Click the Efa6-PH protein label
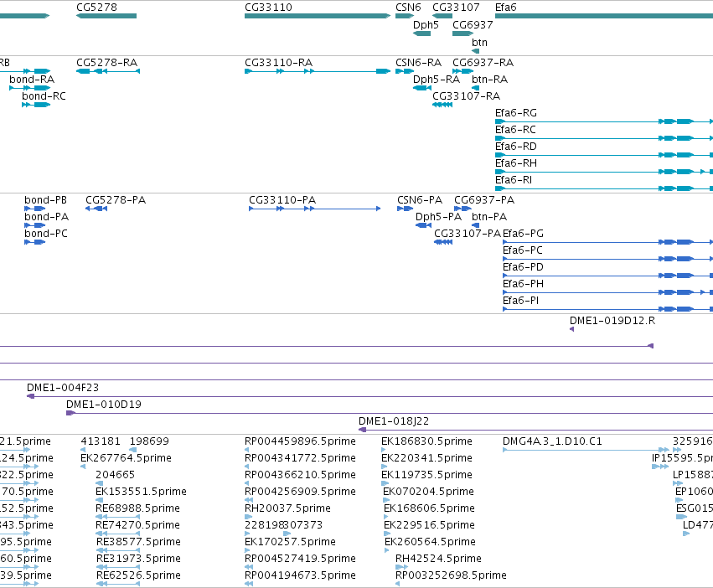The width and height of the screenshot is (713, 588). [x=523, y=284]
